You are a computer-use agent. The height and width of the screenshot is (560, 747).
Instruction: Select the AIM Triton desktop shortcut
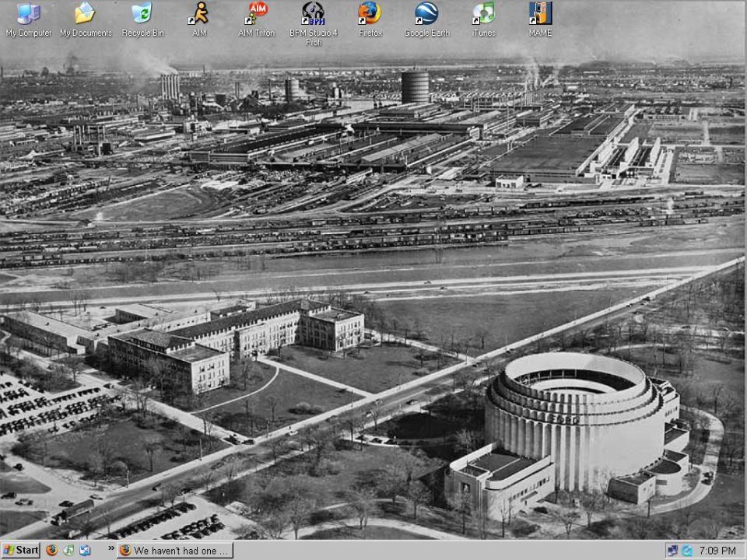[256, 19]
